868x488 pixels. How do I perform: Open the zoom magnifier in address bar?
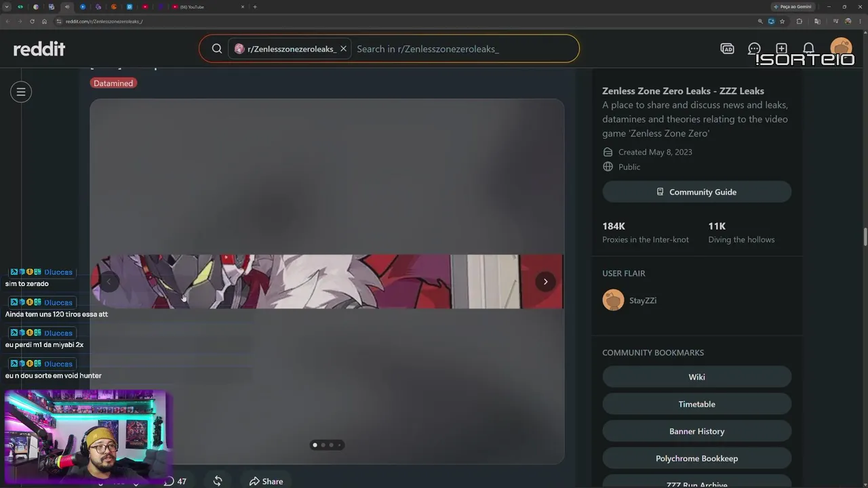760,21
